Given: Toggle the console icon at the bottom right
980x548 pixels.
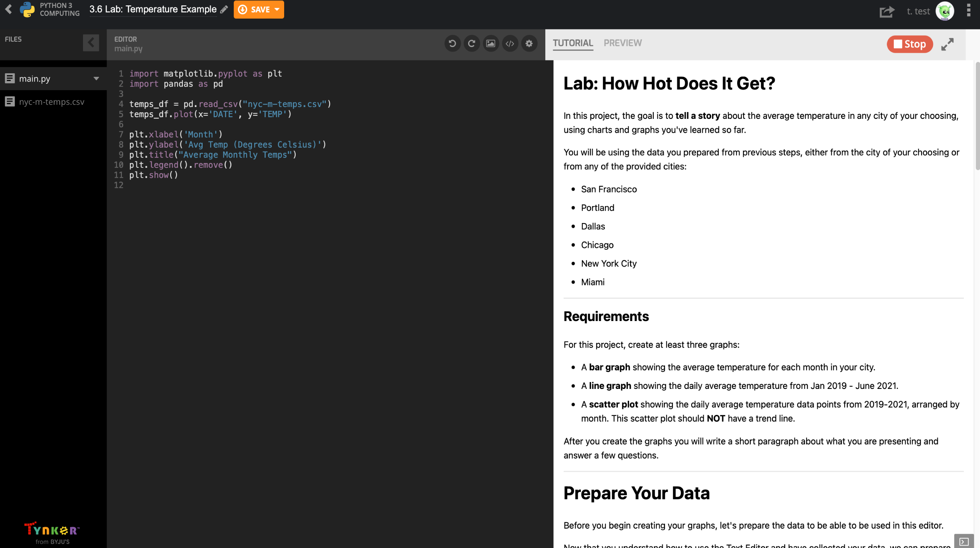Looking at the screenshot, I should [x=963, y=541].
